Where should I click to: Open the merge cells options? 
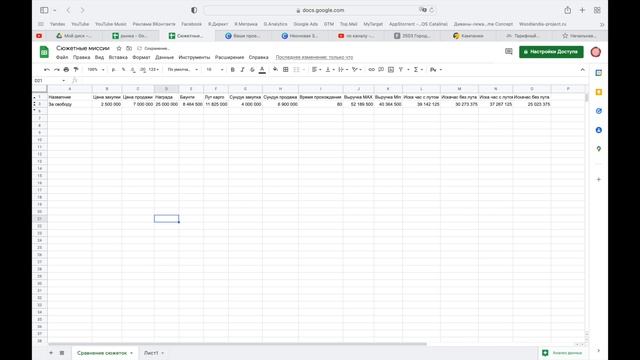[x=298, y=70]
